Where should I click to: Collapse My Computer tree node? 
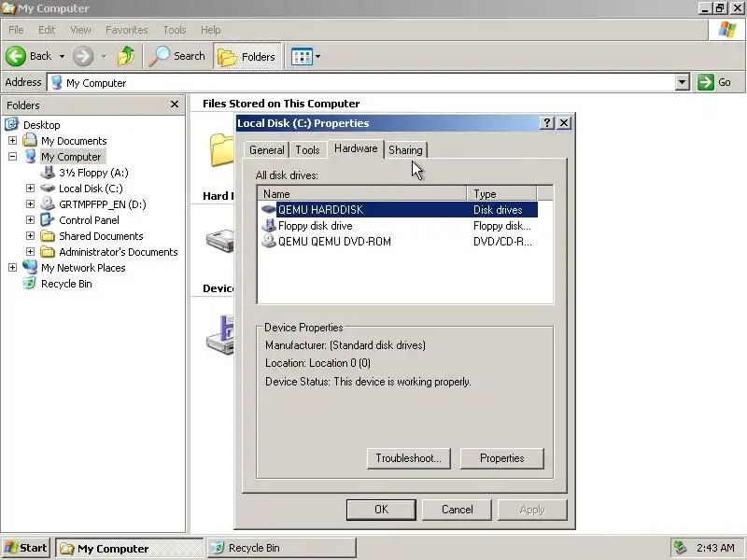[x=12, y=156]
